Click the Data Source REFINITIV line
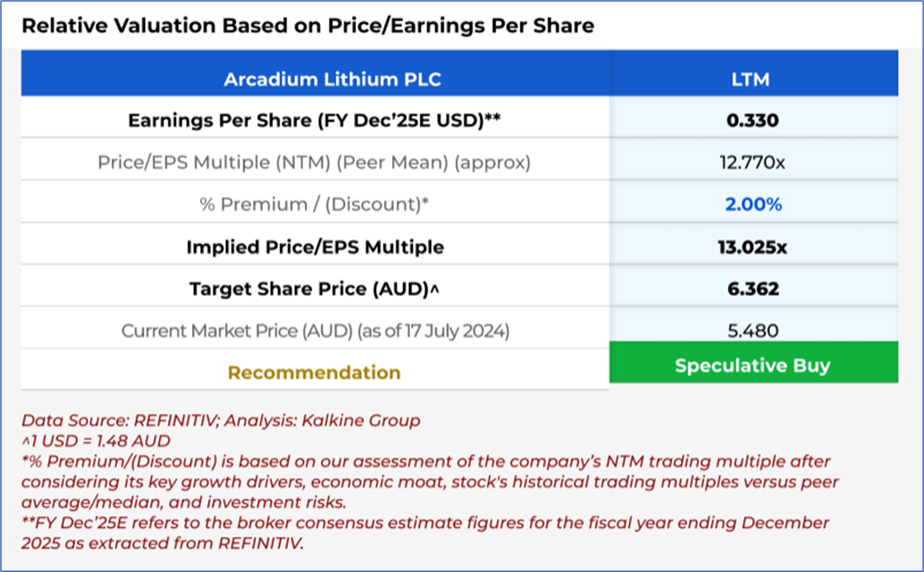The width and height of the screenshot is (924, 572). tap(221, 421)
